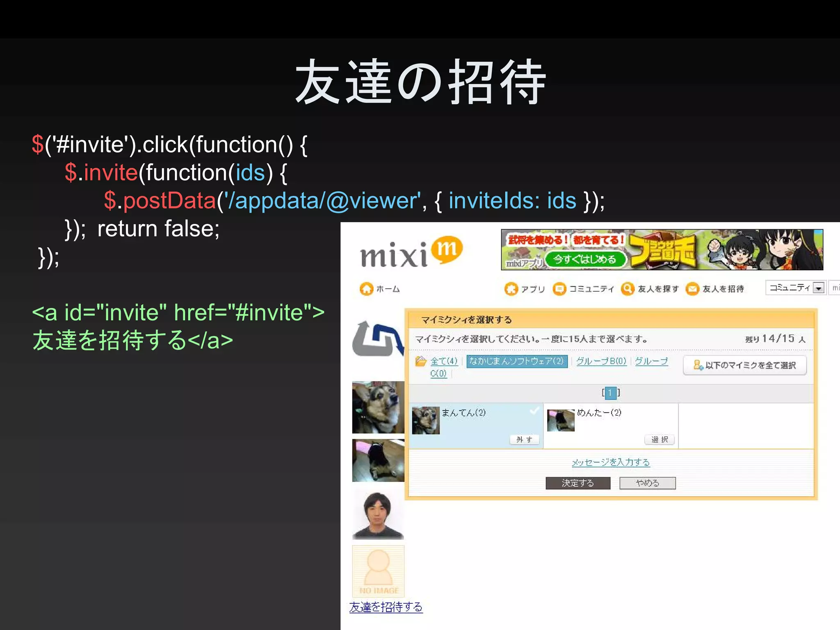Screen dimensions: 840x630
Task: Click the checkmark on まんてん(2) card
Action: pyautogui.click(x=534, y=411)
